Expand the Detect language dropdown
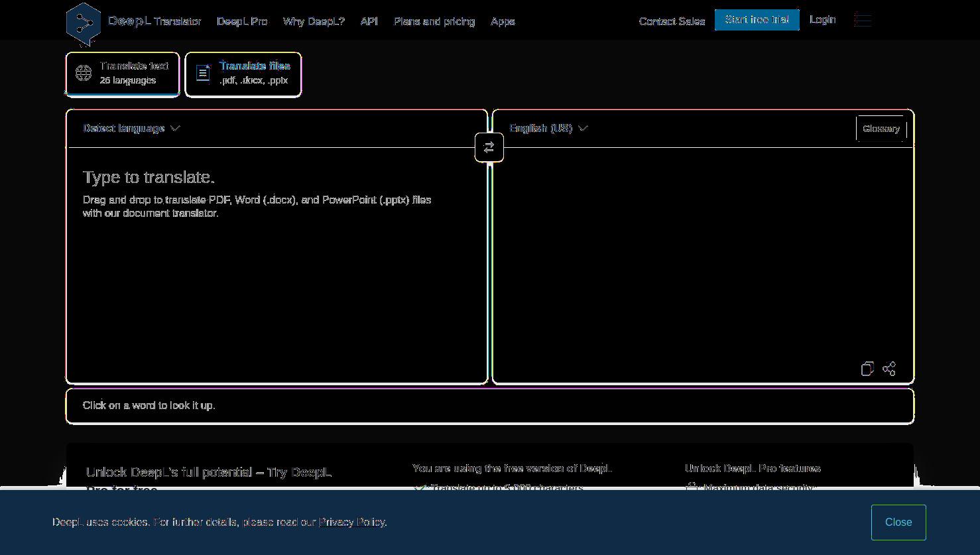The image size is (980, 555). pos(131,129)
